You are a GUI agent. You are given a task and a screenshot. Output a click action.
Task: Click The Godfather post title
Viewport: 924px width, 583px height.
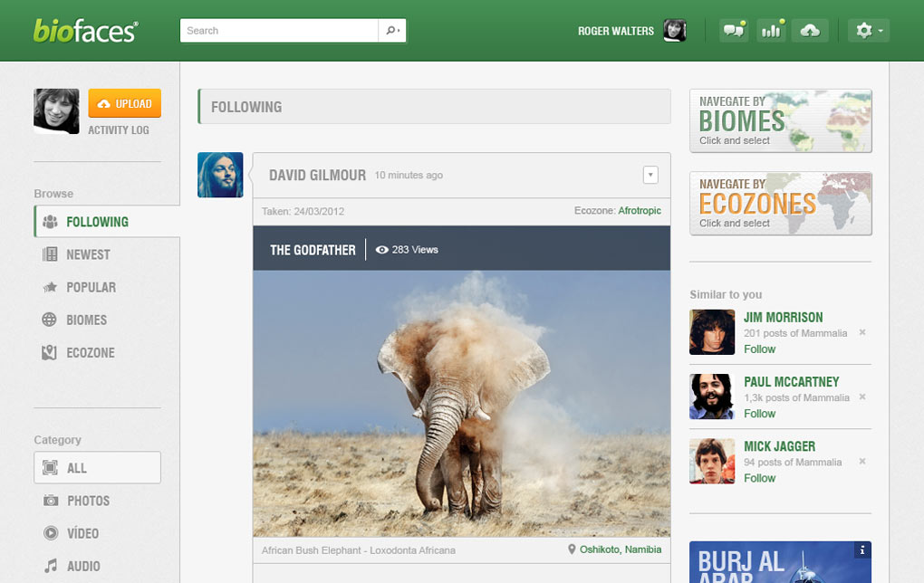point(313,250)
